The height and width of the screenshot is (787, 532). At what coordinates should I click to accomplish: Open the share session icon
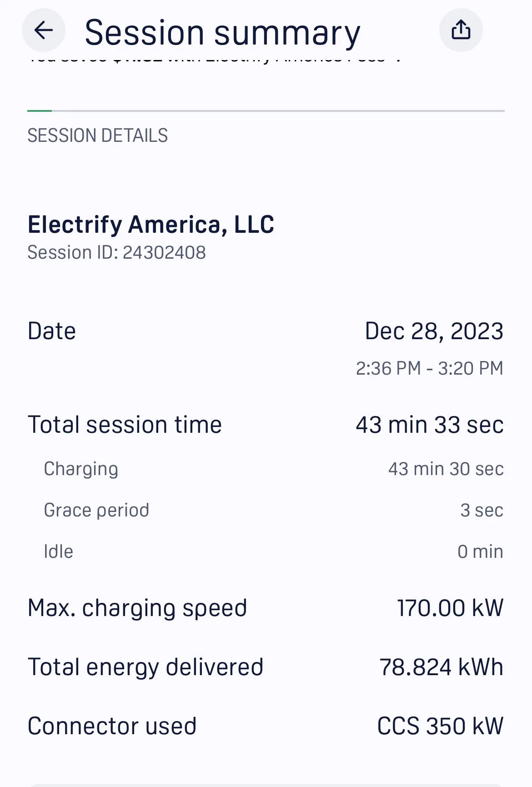pyautogui.click(x=461, y=30)
